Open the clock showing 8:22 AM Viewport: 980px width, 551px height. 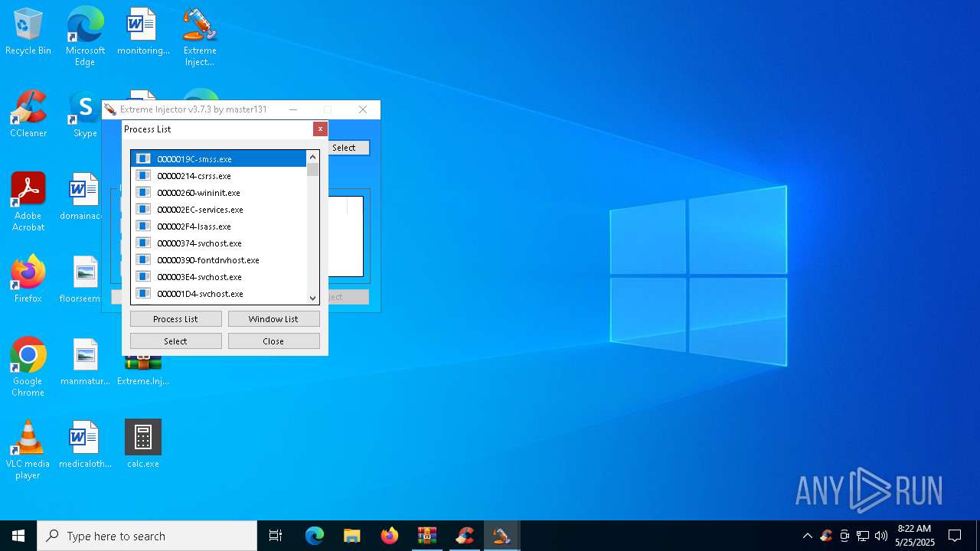tap(915, 536)
